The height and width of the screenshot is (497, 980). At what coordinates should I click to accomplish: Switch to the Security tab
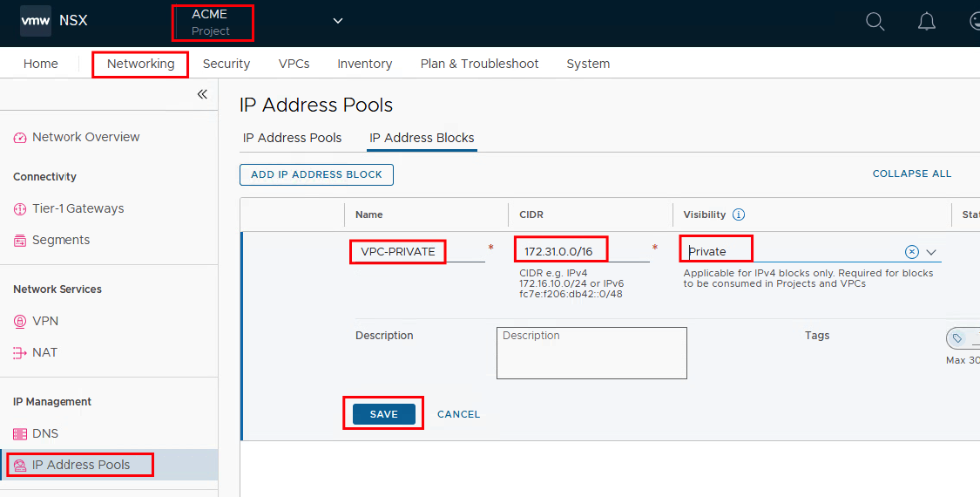226,64
